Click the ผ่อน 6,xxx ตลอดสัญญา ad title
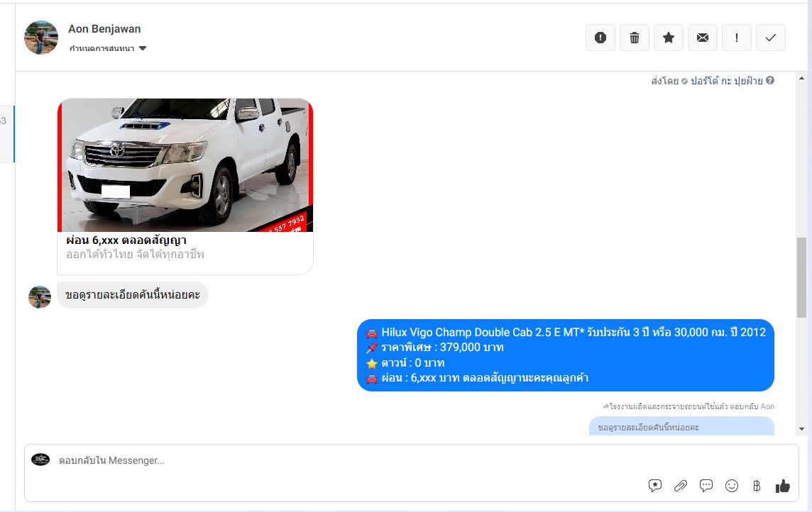The height and width of the screenshot is (512, 812). click(x=126, y=240)
